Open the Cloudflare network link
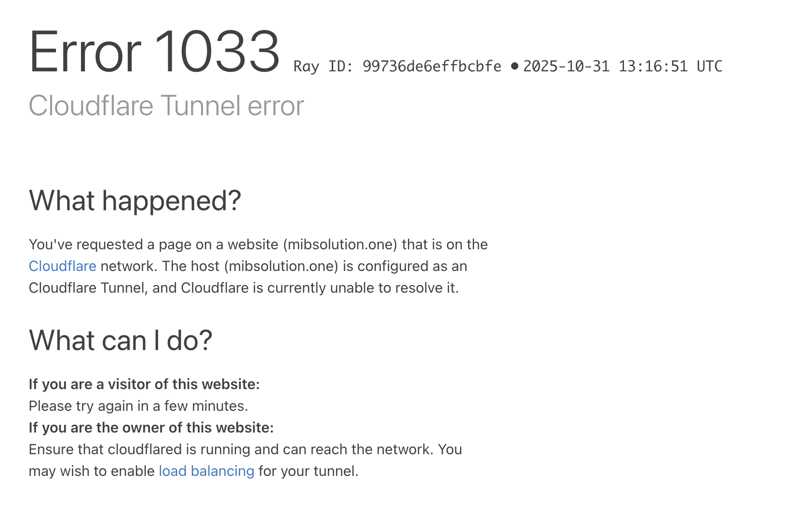This screenshot has height=514, width=812. click(x=62, y=266)
